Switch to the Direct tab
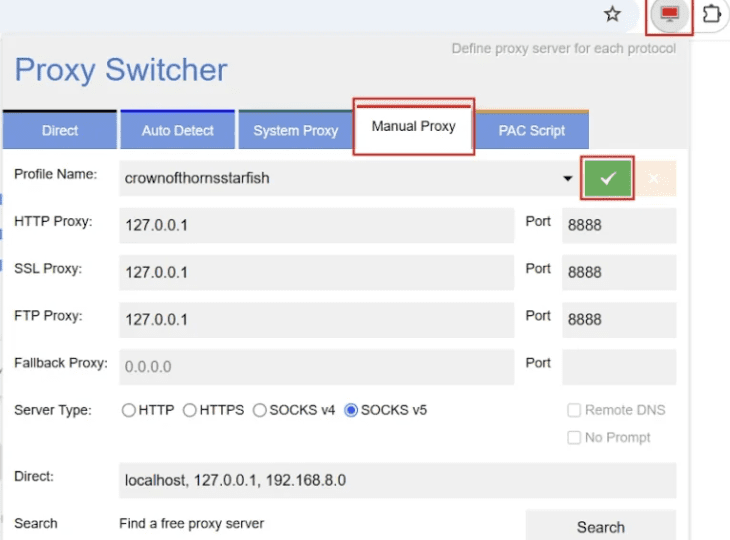 [x=60, y=130]
